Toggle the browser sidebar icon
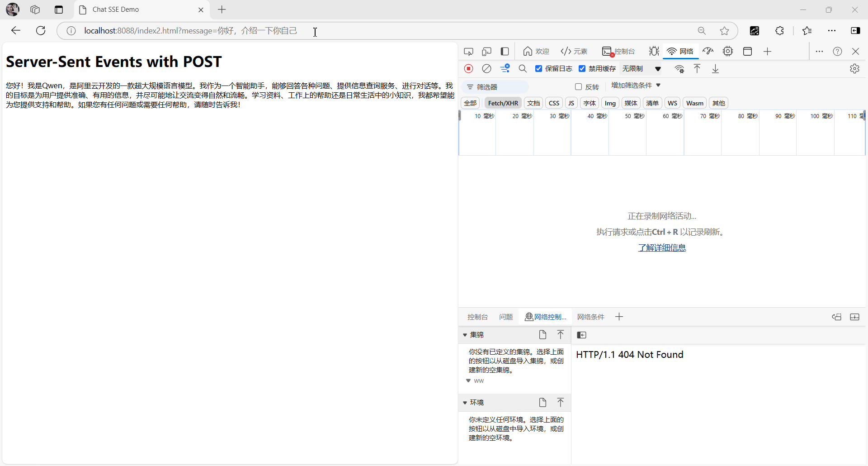Screen dimensions: 868x466 855,31
